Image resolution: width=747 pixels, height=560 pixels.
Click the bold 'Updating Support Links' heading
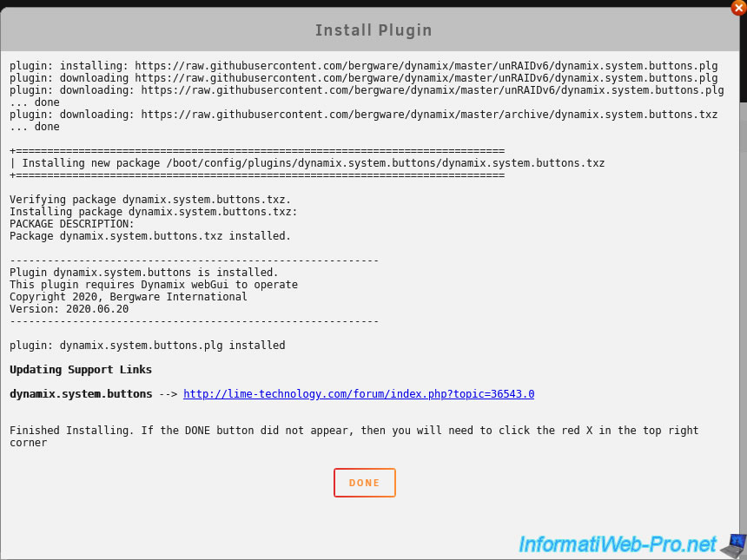point(81,370)
